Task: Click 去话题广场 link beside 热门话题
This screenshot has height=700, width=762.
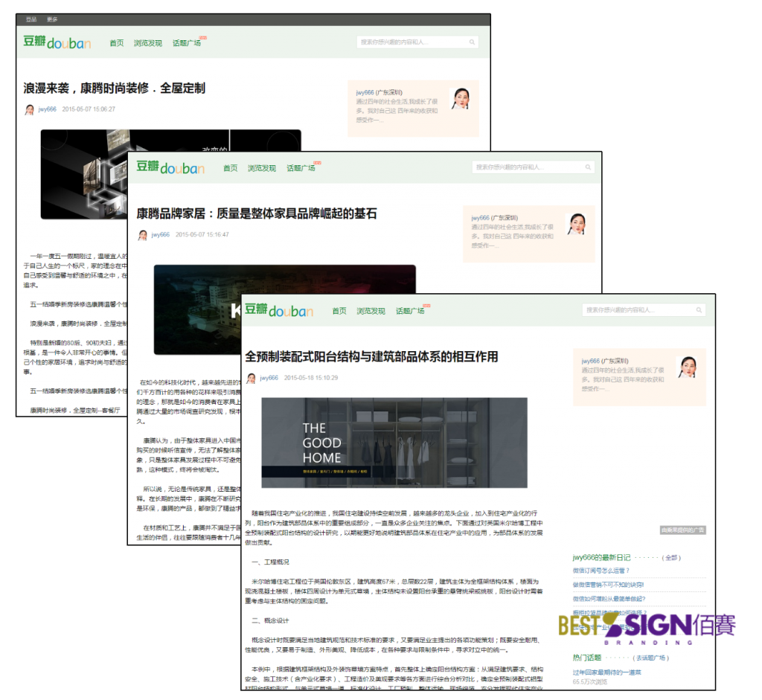Action: pos(650,658)
